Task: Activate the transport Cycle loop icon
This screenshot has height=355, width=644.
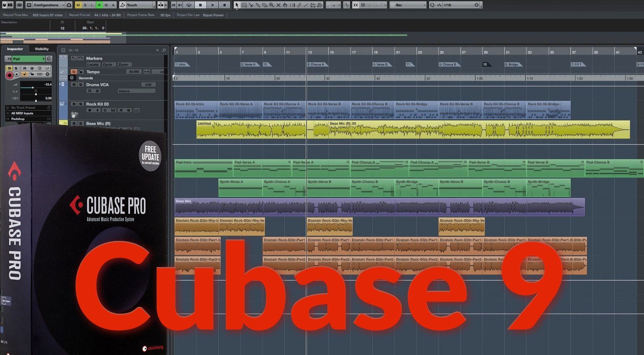Action: (x=189, y=5)
